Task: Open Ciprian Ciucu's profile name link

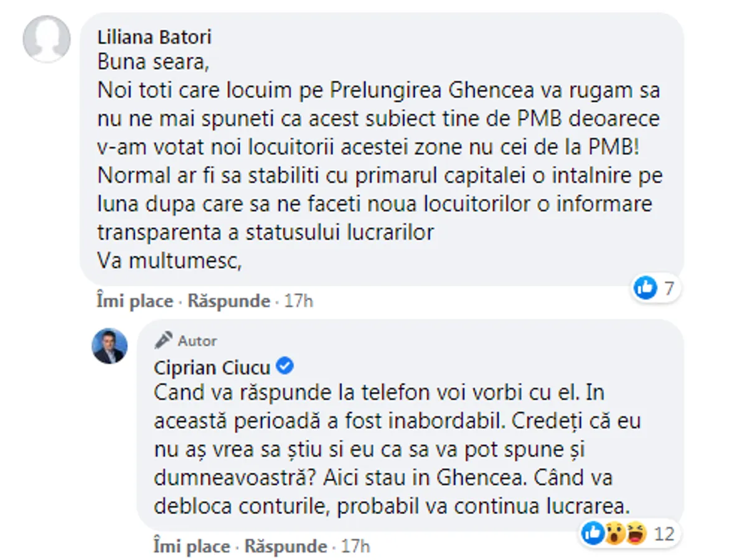Action: (212, 368)
